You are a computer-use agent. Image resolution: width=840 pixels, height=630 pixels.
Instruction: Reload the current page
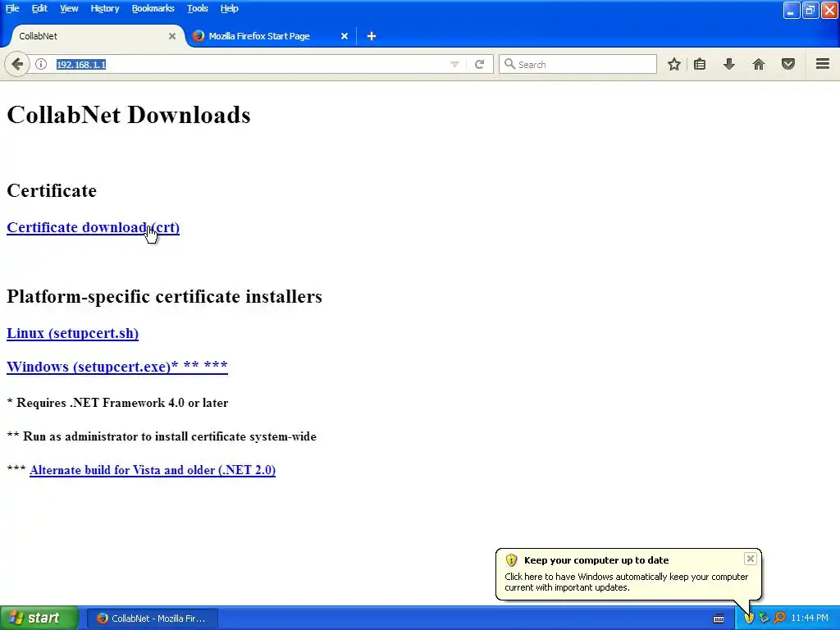pos(479,64)
